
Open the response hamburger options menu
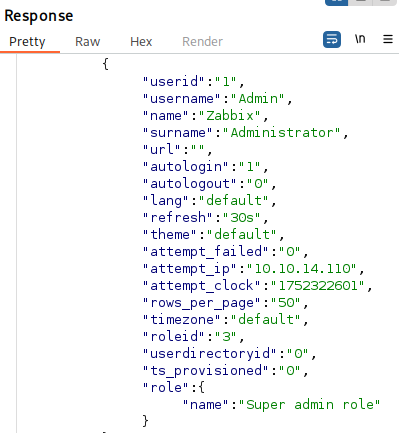[x=388, y=39]
